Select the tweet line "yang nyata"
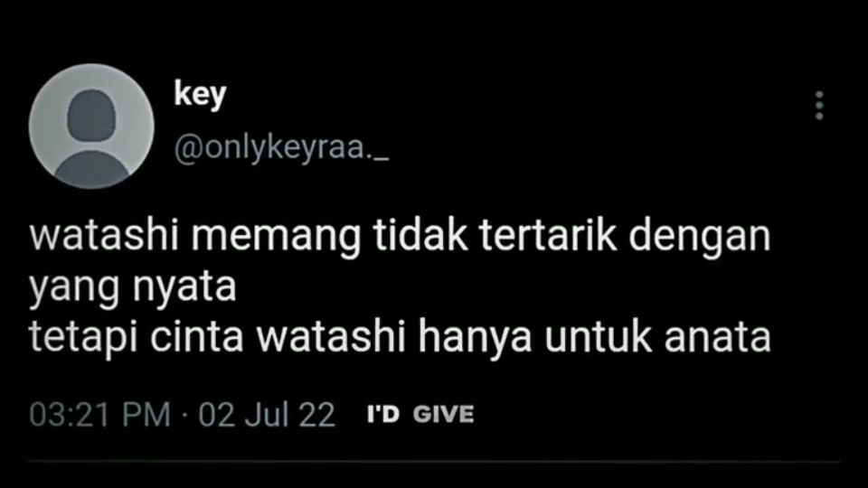Screen dimensions: 868x488 pyautogui.click(x=133, y=287)
